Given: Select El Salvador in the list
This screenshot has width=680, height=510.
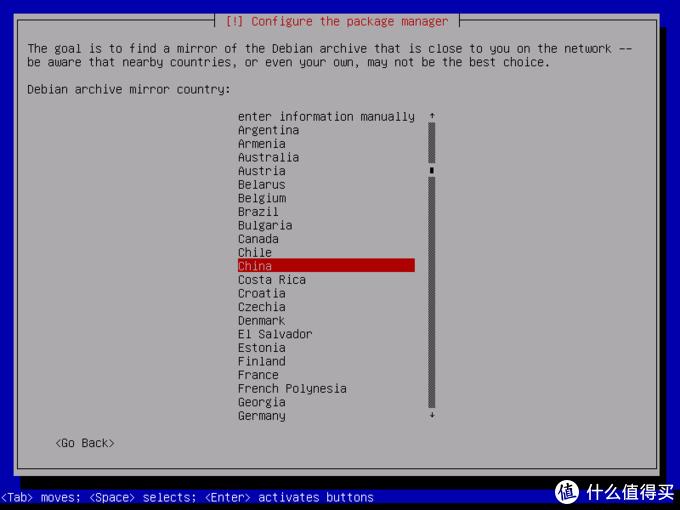Looking at the screenshot, I should 275,334.
